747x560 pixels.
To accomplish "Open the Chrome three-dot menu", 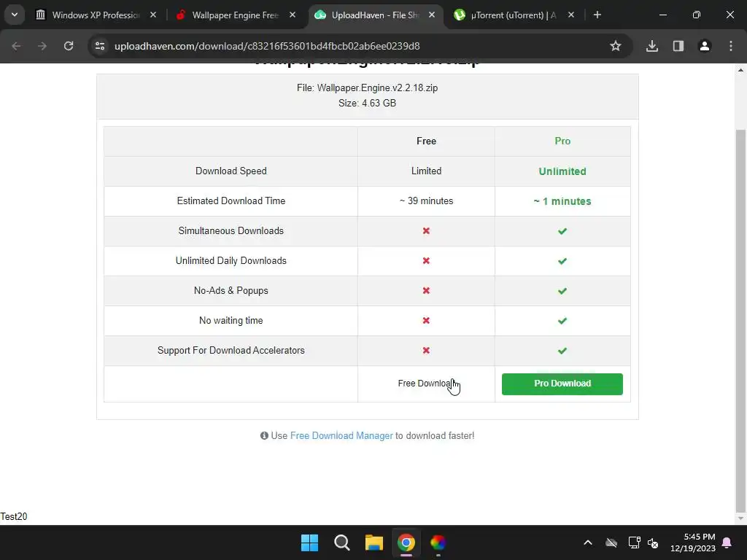I will pyautogui.click(x=731, y=46).
